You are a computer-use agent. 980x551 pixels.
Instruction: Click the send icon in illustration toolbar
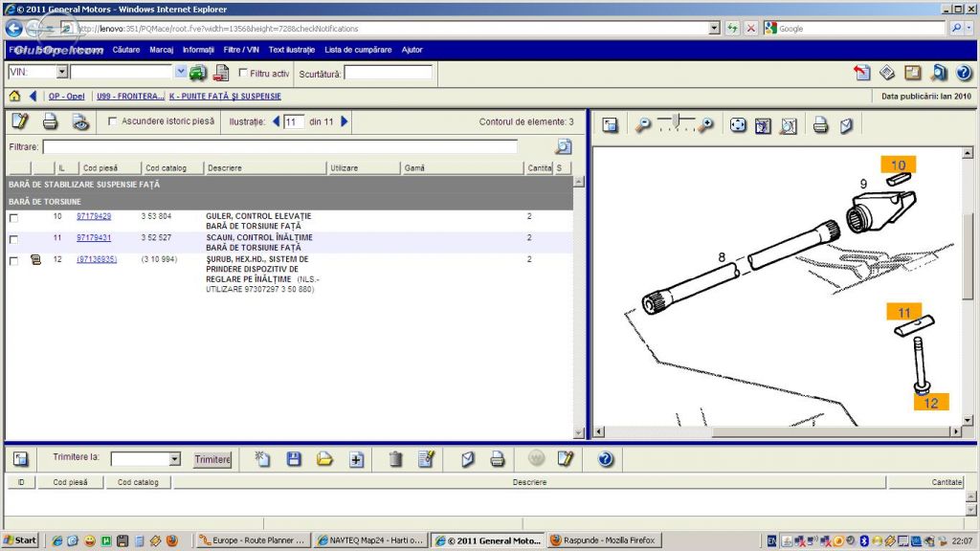846,125
